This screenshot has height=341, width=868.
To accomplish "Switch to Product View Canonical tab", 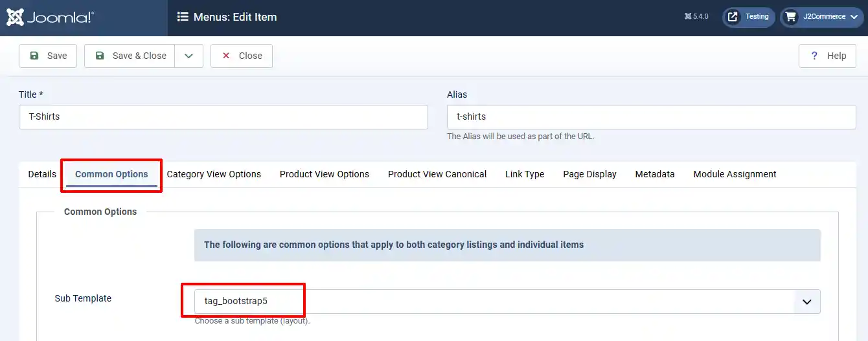I will click(437, 174).
